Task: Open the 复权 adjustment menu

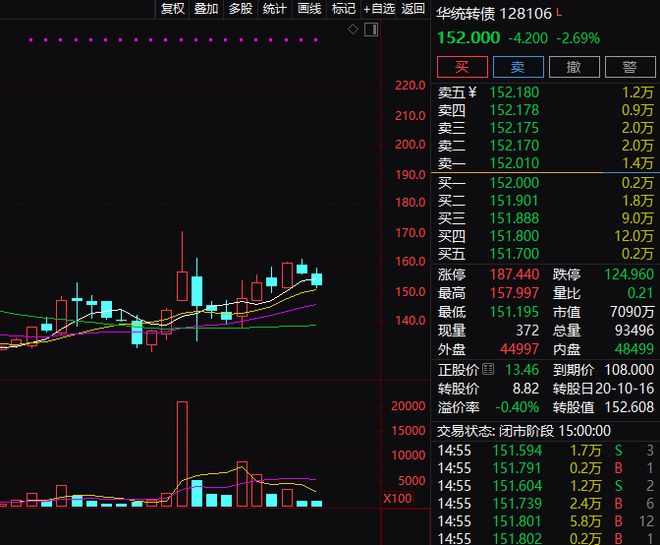Action: click(173, 8)
